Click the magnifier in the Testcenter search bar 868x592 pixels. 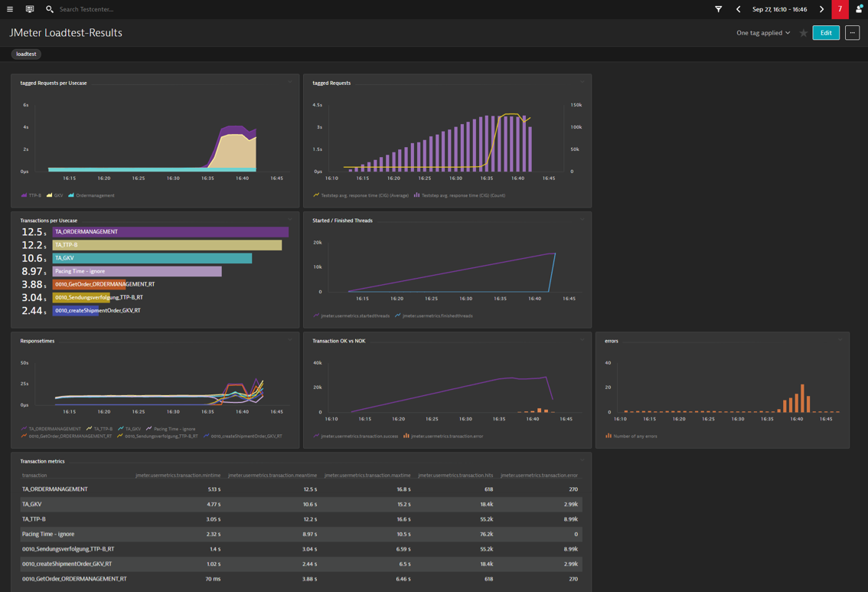[x=49, y=10]
